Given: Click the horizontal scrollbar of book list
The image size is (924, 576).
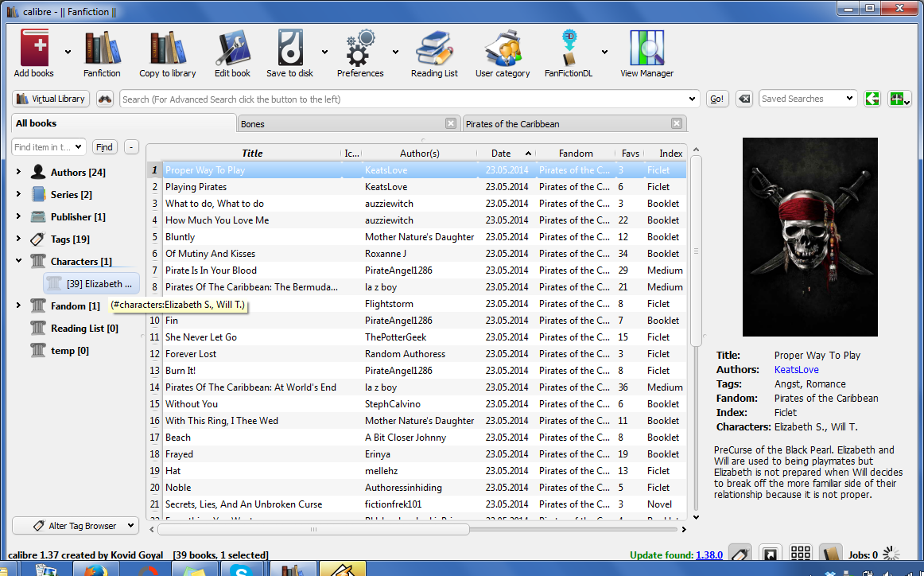Looking at the screenshot, I should coord(313,529).
